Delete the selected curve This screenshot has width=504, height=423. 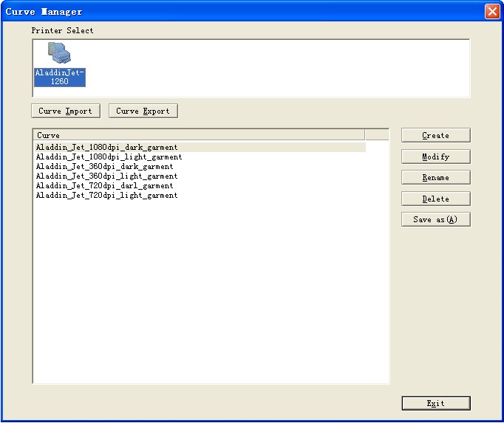[x=436, y=199]
